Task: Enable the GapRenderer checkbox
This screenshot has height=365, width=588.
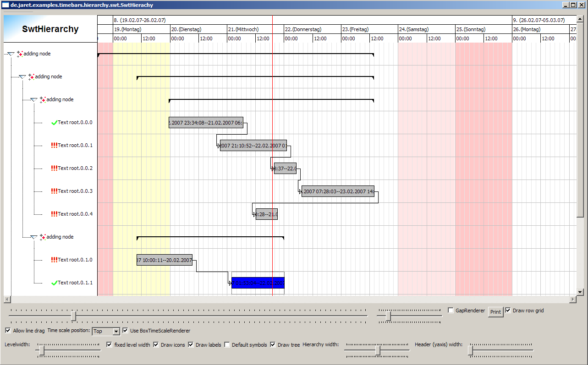Action: [451, 311]
